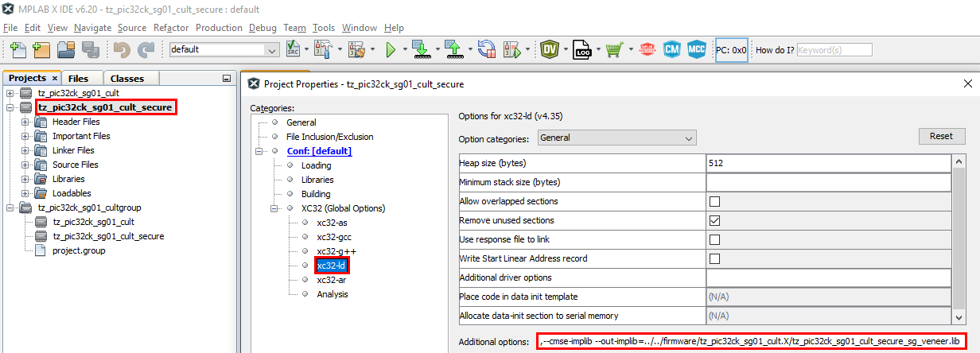The width and height of the screenshot is (980, 353).
Task: Switch to the Files tab
Action: click(x=78, y=78)
